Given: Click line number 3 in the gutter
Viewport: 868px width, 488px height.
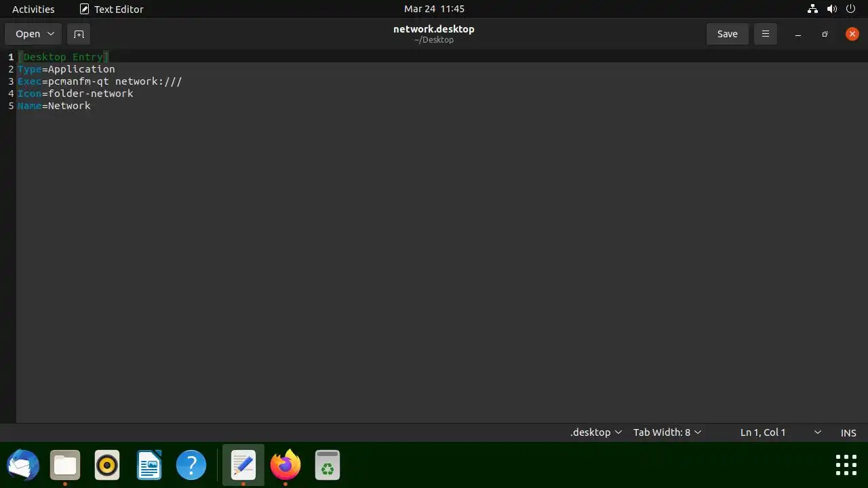Looking at the screenshot, I should [11, 81].
